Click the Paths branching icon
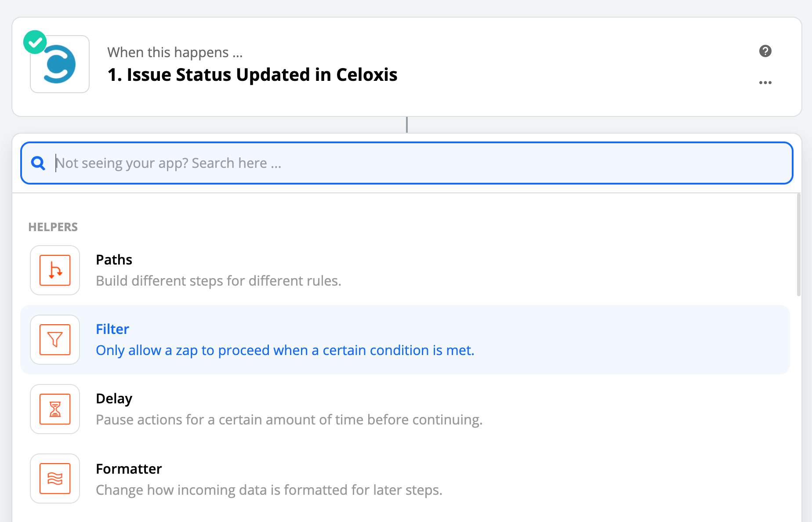This screenshot has width=812, height=522. (55, 270)
